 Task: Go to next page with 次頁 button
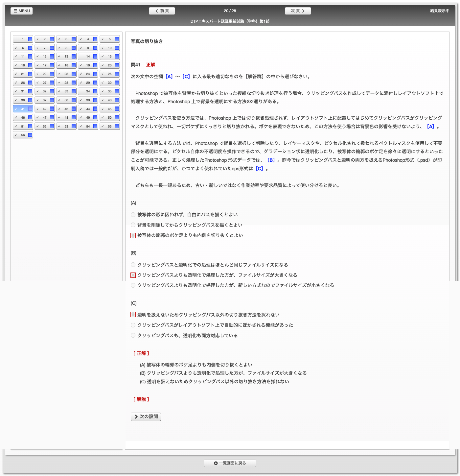click(298, 11)
